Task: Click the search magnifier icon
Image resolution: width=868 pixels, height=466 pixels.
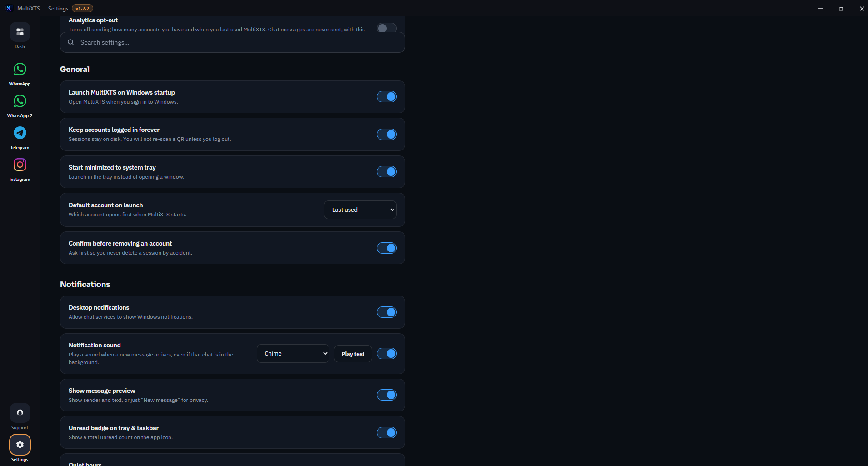Action: pyautogui.click(x=71, y=42)
